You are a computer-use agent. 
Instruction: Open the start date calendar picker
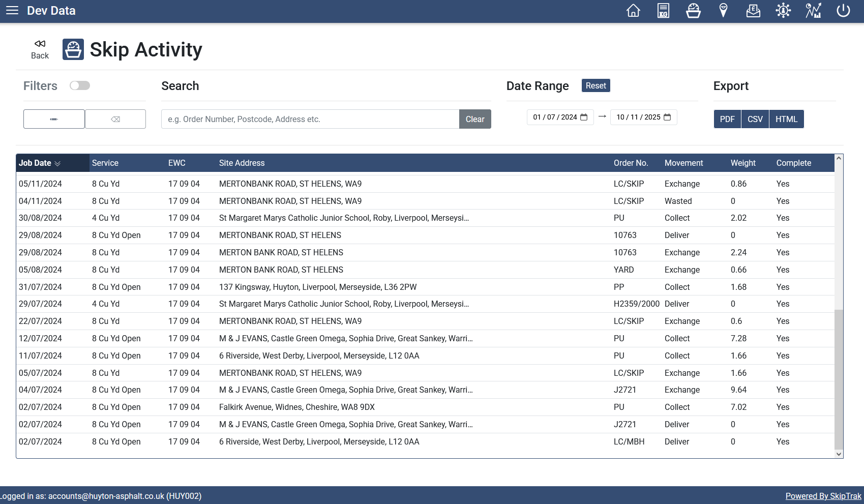tap(584, 117)
